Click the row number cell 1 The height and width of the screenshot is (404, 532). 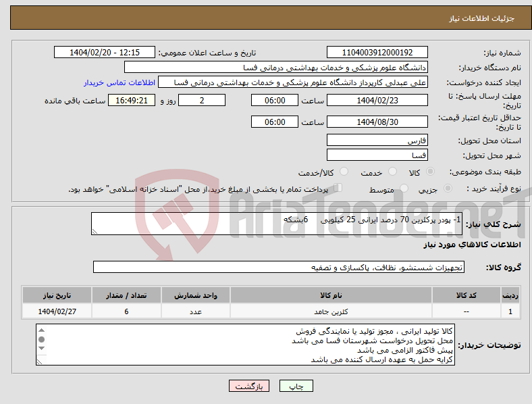point(510,311)
